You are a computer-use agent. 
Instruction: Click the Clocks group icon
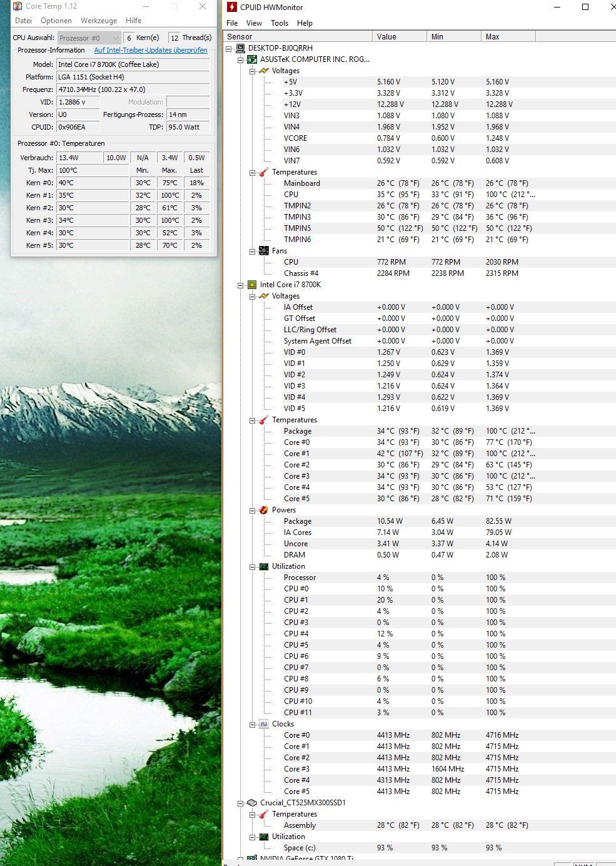point(264,724)
